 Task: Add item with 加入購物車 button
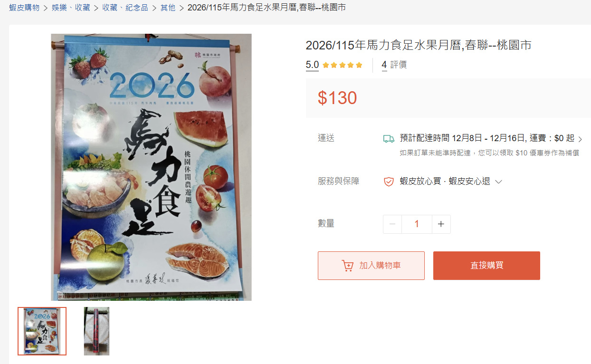tap(371, 266)
